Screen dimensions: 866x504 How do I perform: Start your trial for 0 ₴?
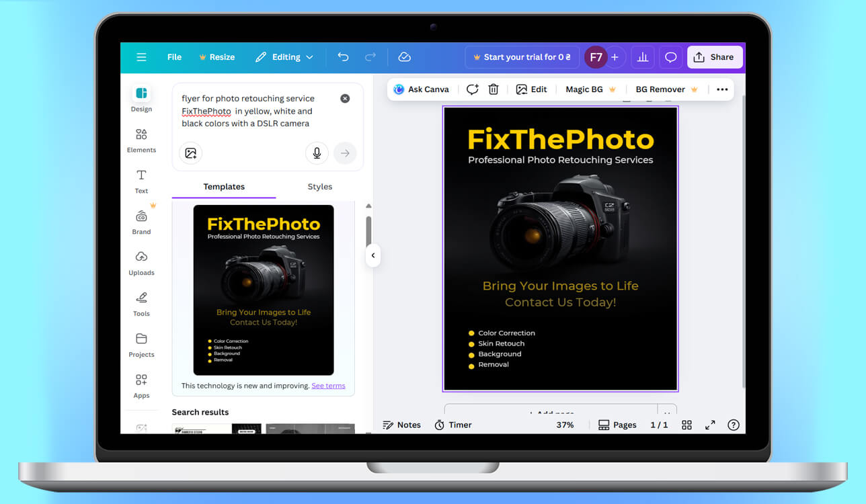tap(522, 57)
